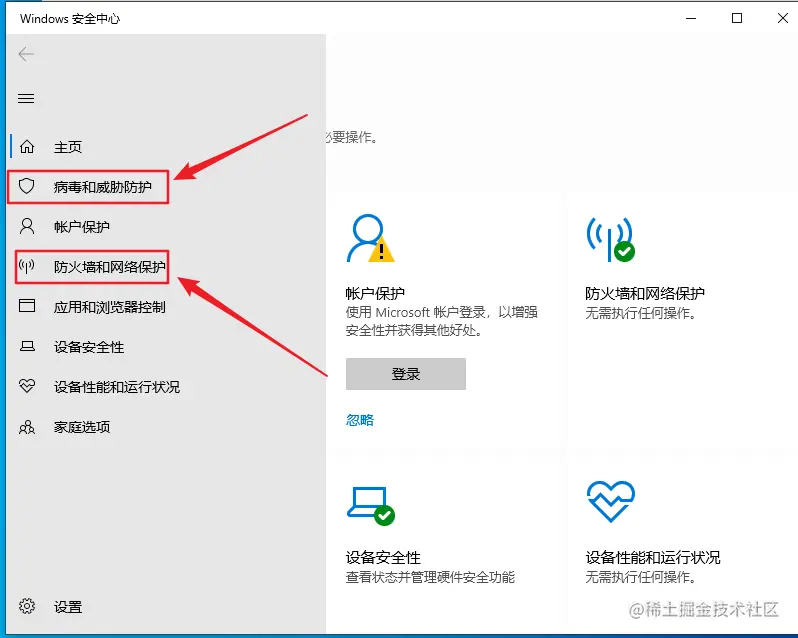Collapse the hamburger navigation menu
This screenshot has width=798, height=638.
26,99
